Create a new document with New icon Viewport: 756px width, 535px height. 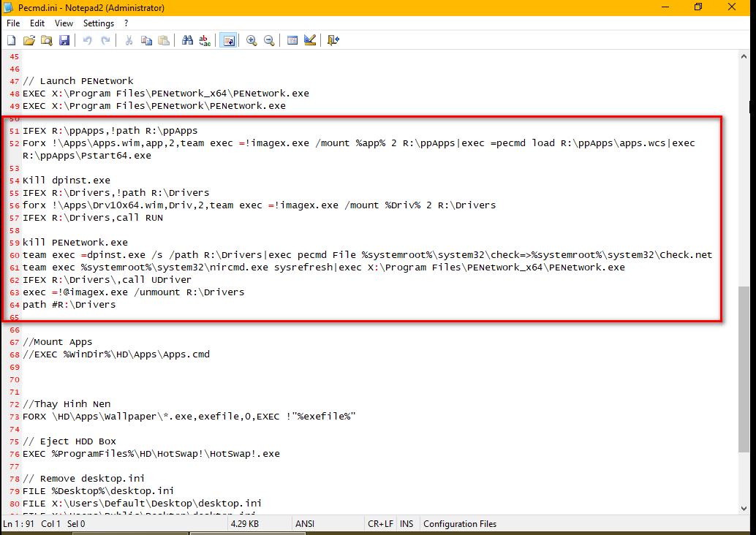click(12, 40)
